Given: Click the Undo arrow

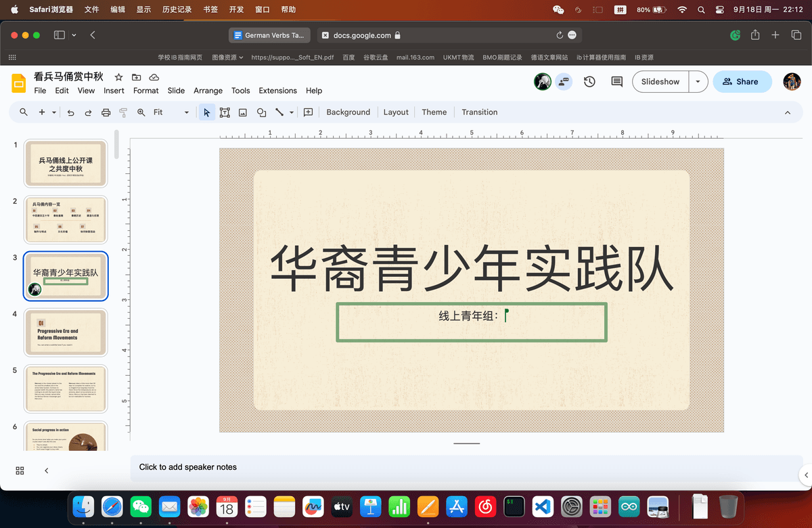Looking at the screenshot, I should [71, 112].
